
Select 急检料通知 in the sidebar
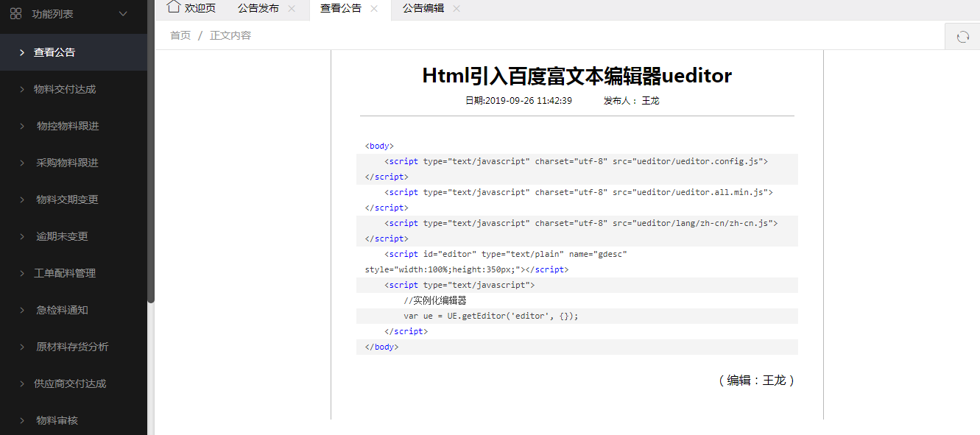click(63, 310)
